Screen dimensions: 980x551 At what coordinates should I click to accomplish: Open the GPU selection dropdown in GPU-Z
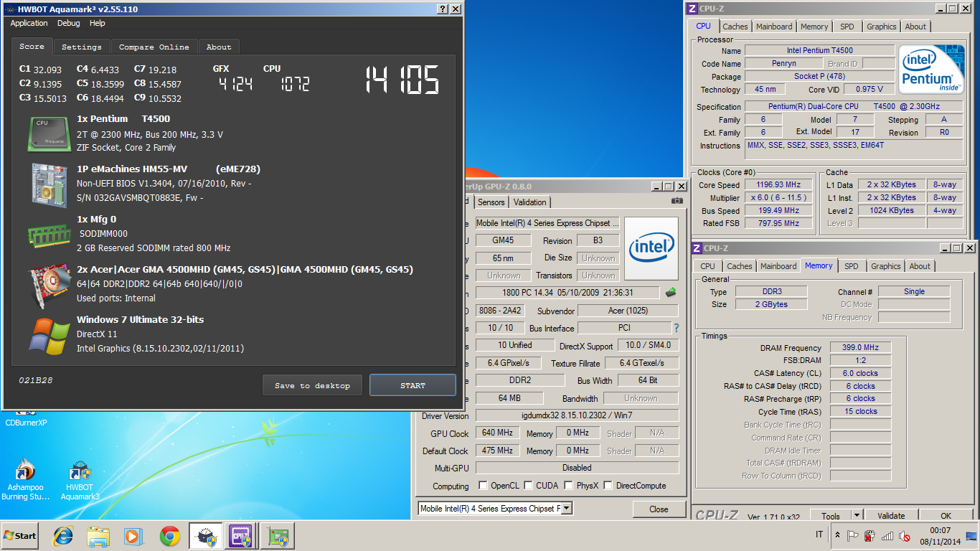pyautogui.click(x=566, y=509)
